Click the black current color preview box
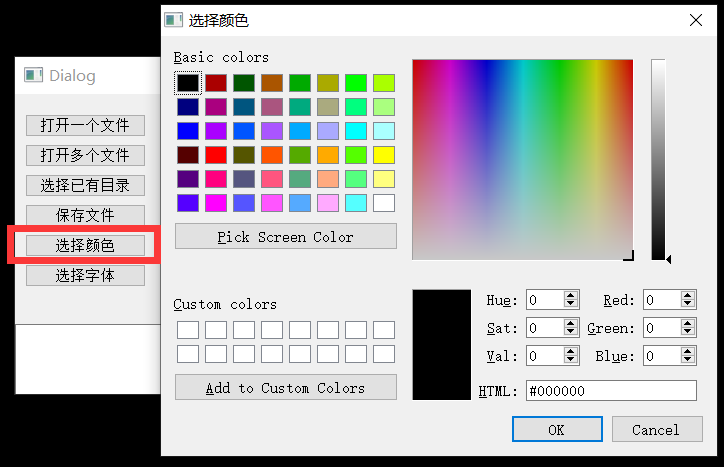 click(441, 345)
